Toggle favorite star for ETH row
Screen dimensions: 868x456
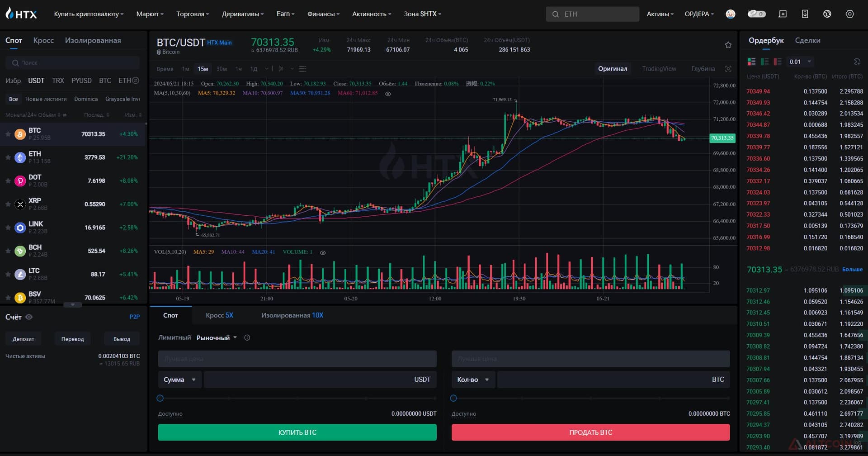(8, 157)
